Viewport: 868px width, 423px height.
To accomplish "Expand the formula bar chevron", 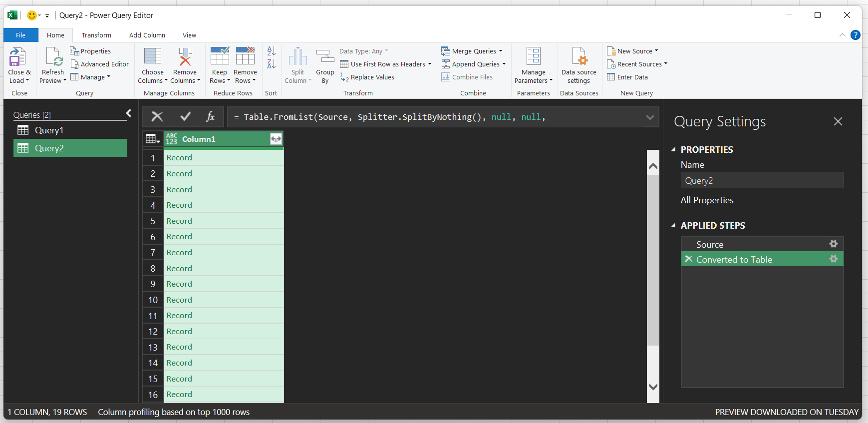I will pyautogui.click(x=650, y=117).
